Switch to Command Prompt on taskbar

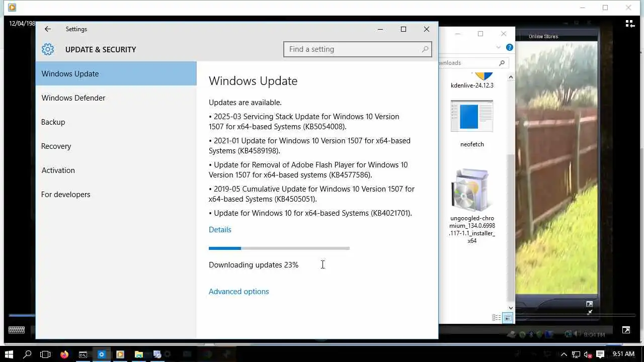click(x=83, y=354)
